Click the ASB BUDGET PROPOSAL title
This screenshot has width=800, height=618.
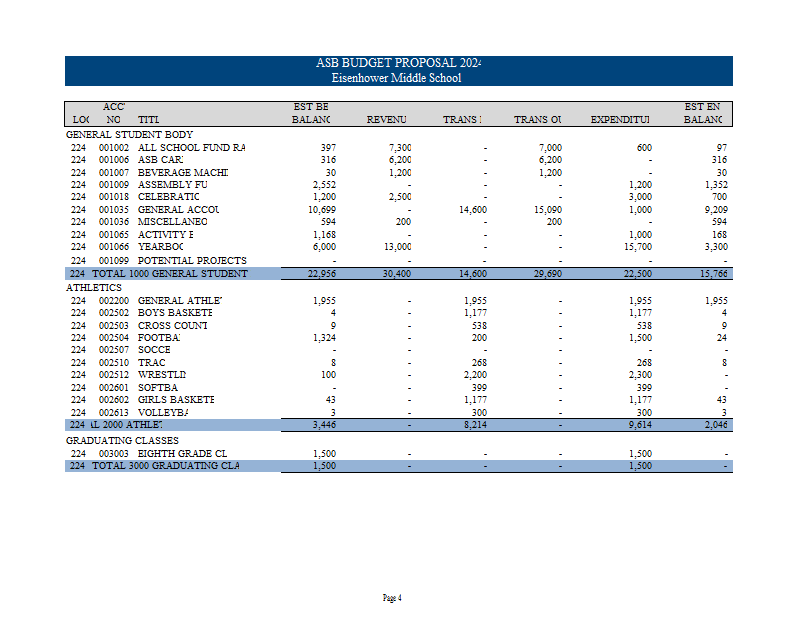pyautogui.click(x=398, y=63)
